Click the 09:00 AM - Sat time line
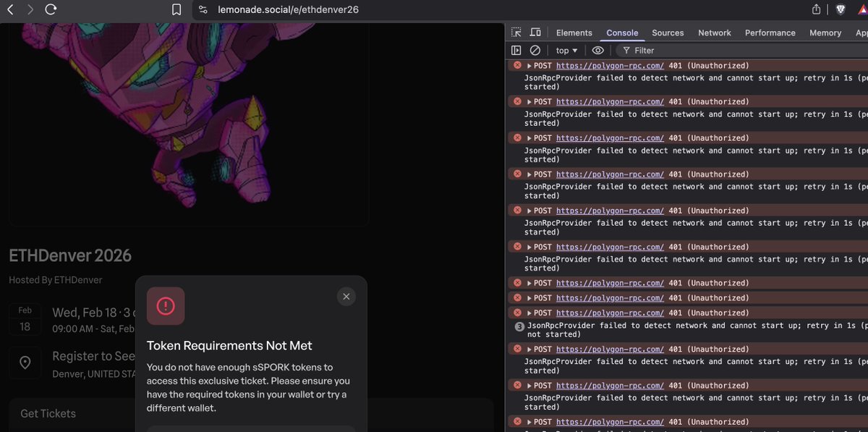The image size is (868, 432). tap(93, 329)
